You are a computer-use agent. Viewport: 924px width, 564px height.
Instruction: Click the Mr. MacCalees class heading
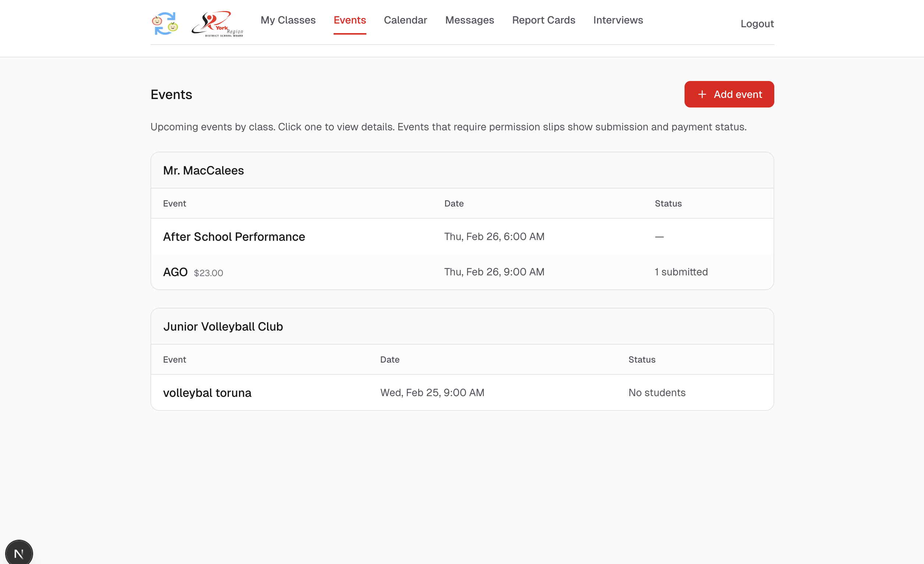pyautogui.click(x=203, y=171)
